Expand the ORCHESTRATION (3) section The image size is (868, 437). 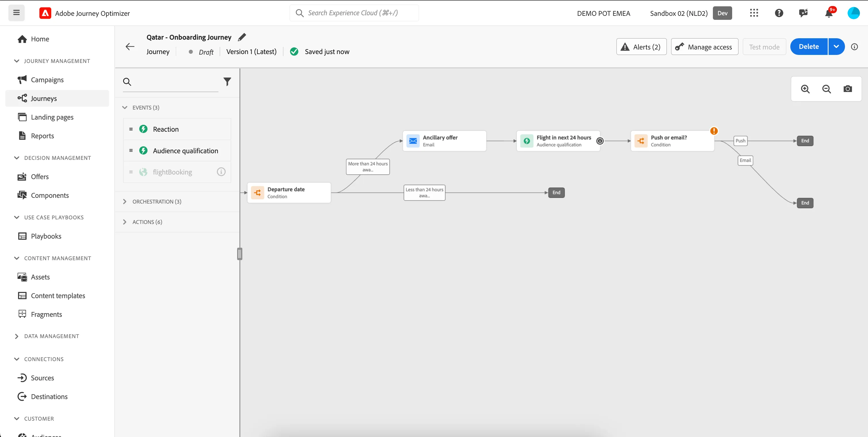[125, 201]
